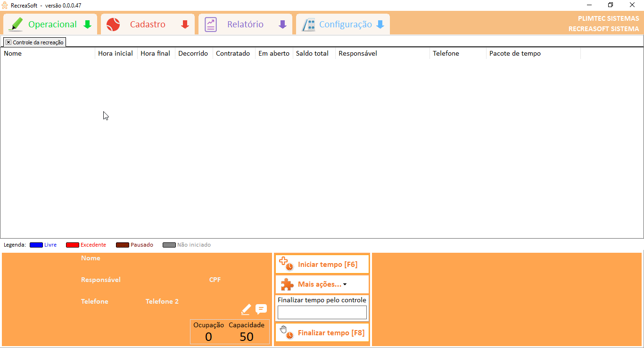Restore down the RecreaSoft window

coord(611,5)
